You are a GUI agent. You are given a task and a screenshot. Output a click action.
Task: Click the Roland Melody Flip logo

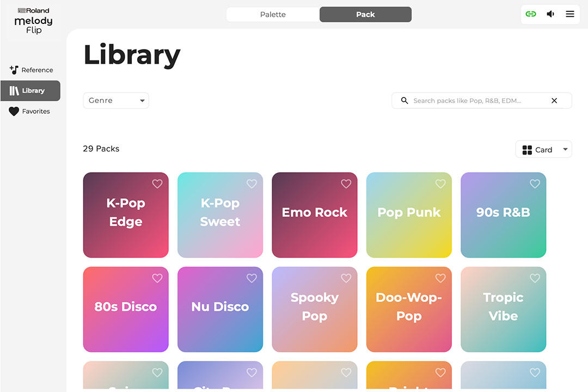click(x=33, y=21)
